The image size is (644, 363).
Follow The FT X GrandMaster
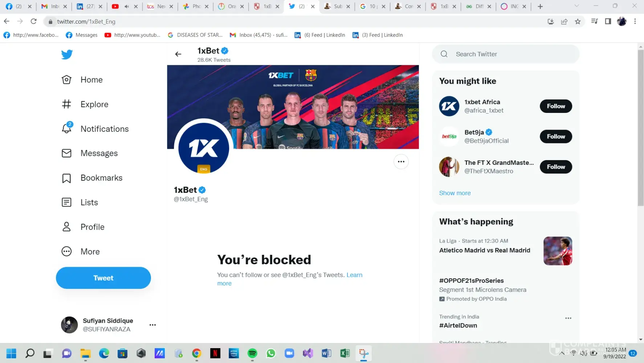pos(556,167)
